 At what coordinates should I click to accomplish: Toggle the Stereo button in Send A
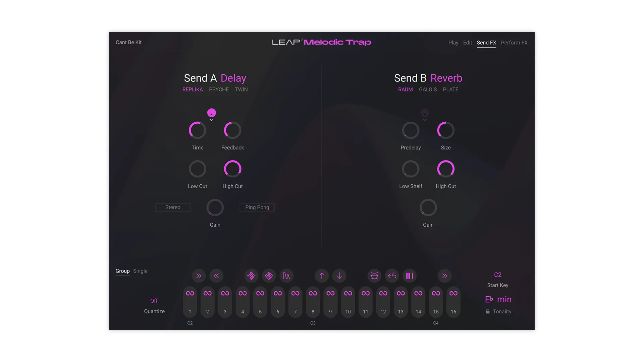coord(173,207)
